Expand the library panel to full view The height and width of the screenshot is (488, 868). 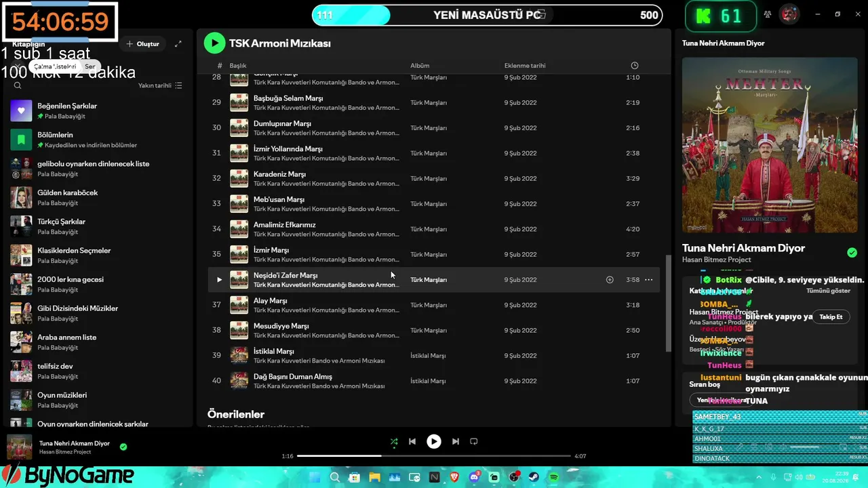(x=178, y=44)
